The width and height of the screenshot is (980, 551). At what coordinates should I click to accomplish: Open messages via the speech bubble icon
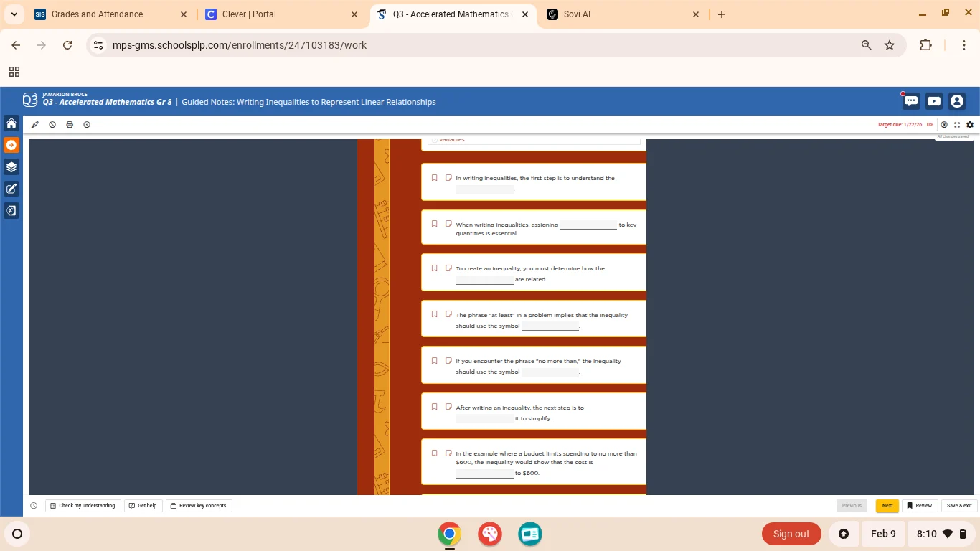pos(910,101)
